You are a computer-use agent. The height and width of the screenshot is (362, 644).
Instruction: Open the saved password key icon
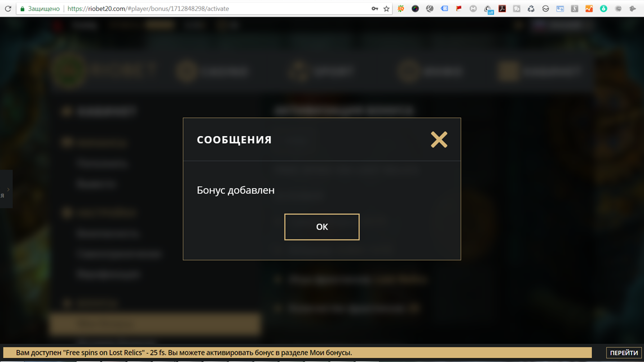click(x=374, y=9)
